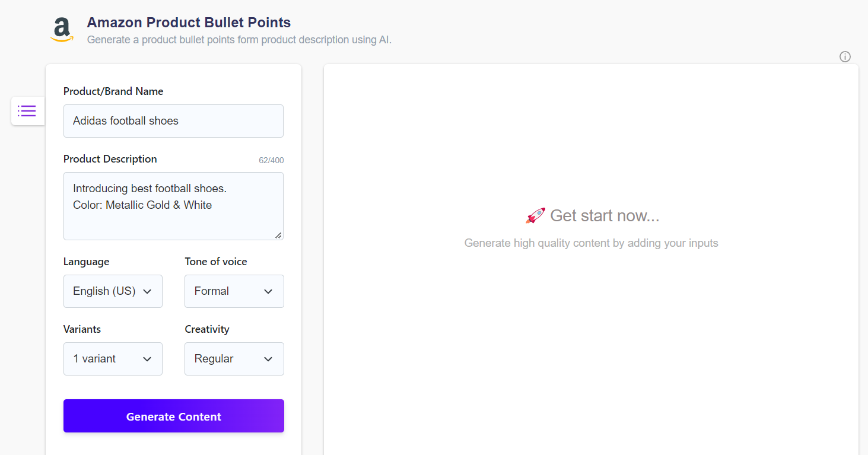Click the Amazon logo icon

[62, 28]
